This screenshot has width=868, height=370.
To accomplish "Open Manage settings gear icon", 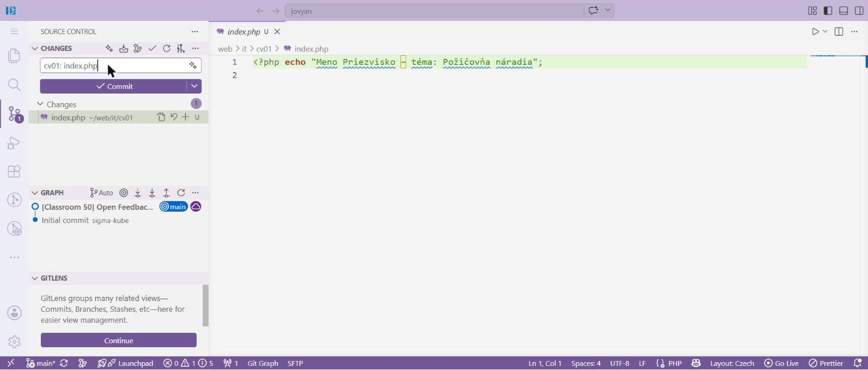I will pos(14,341).
